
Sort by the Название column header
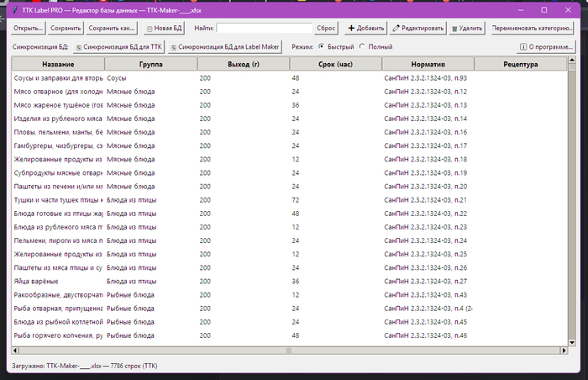(x=58, y=64)
